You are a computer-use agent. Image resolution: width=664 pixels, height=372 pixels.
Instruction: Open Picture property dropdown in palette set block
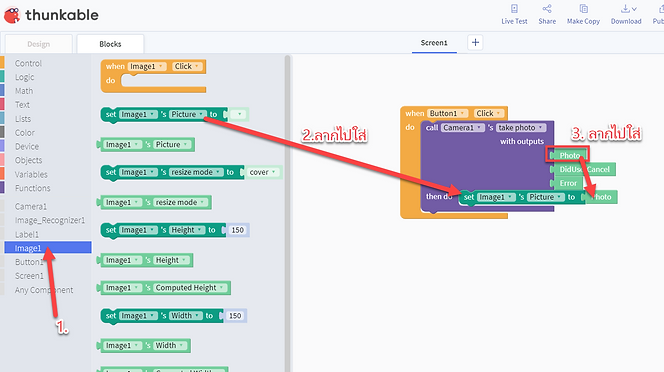point(187,114)
